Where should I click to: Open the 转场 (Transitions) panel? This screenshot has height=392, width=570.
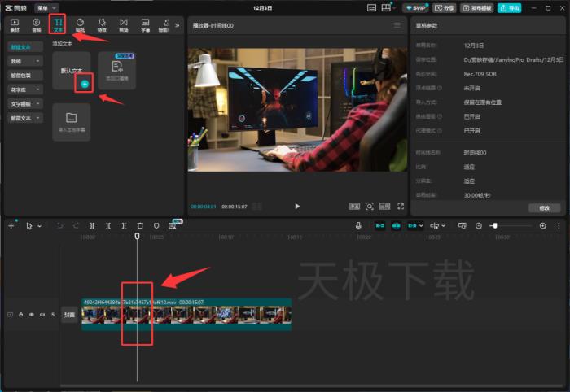pyautogui.click(x=124, y=24)
